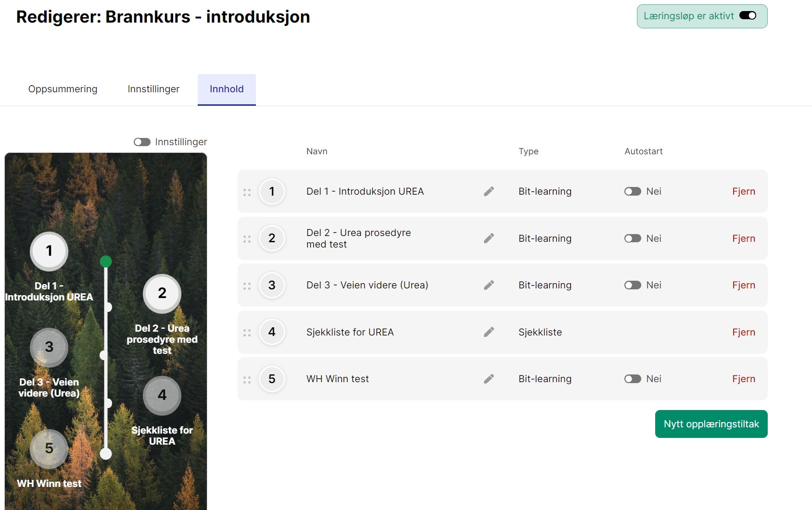This screenshot has width=812, height=510.
Task: Click the green start marker on path timeline
Action: click(106, 261)
